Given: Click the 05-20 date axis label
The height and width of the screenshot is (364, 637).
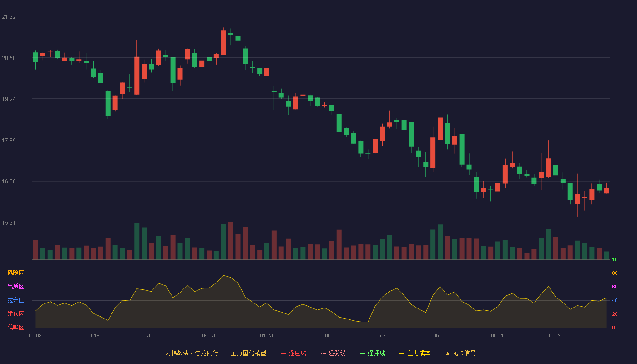Looking at the screenshot, I should (382, 335).
